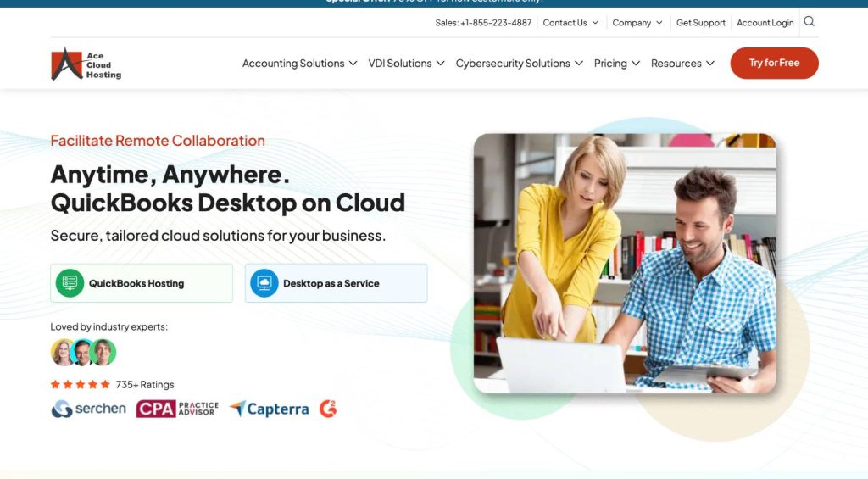Click the third expert avatar photo
This screenshot has height=479, width=868.
103,352
